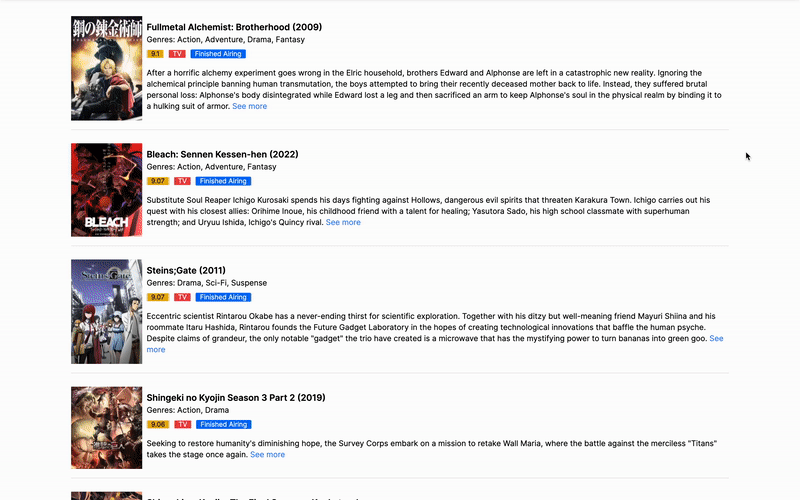Viewport: 800px width, 500px height.
Task: Click Bleach's 9.07 rating badge
Action: pos(158,181)
